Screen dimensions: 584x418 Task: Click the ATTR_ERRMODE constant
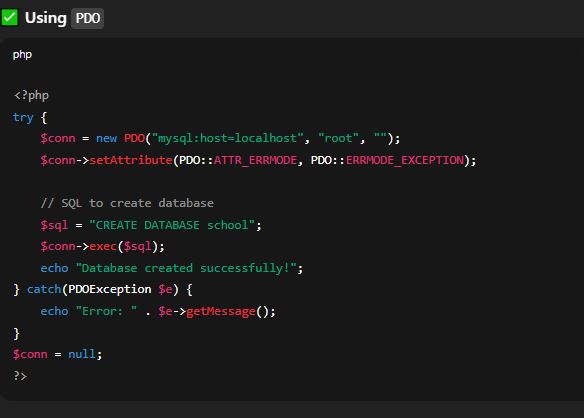pos(255,160)
